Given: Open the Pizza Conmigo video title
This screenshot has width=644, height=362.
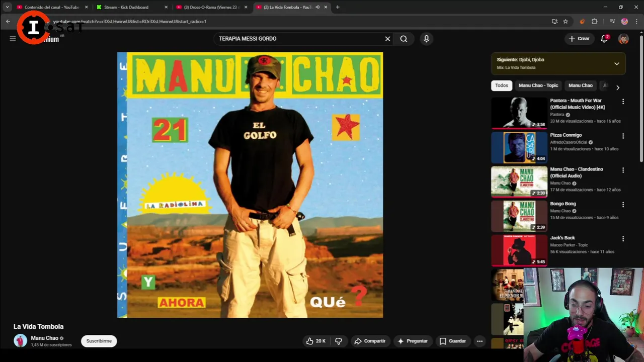Looking at the screenshot, I should tap(566, 135).
